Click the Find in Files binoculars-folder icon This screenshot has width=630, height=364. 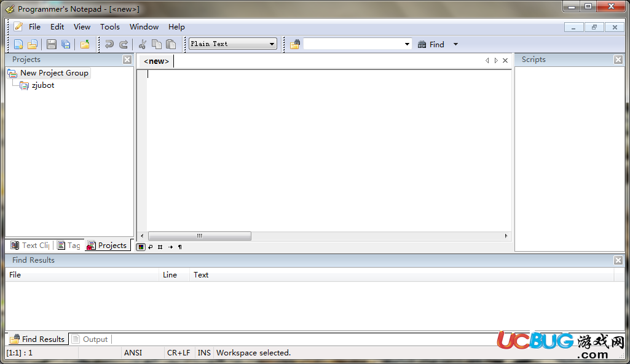point(295,44)
